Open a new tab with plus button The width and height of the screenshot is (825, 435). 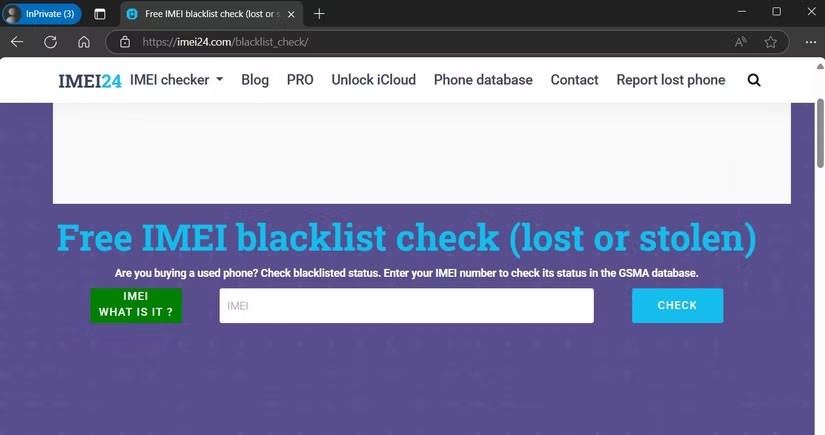tap(319, 14)
